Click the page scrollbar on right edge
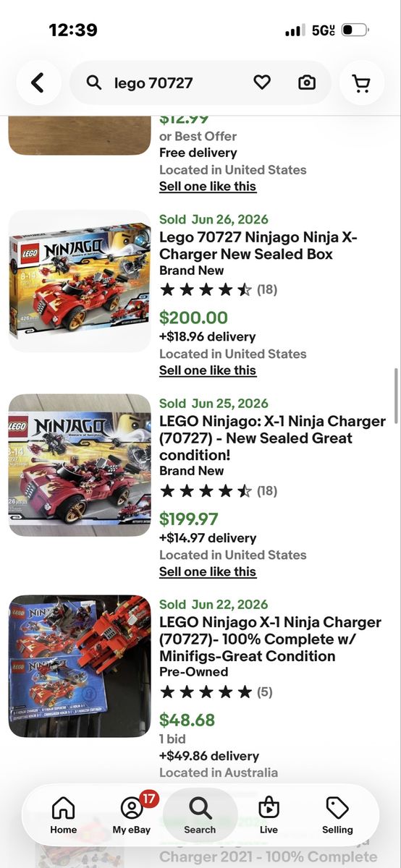 pyautogui.click(x=396, y=391)
